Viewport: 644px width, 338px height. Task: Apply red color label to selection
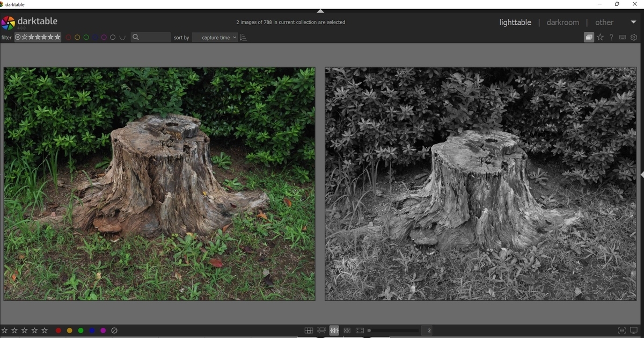point(58,330)
